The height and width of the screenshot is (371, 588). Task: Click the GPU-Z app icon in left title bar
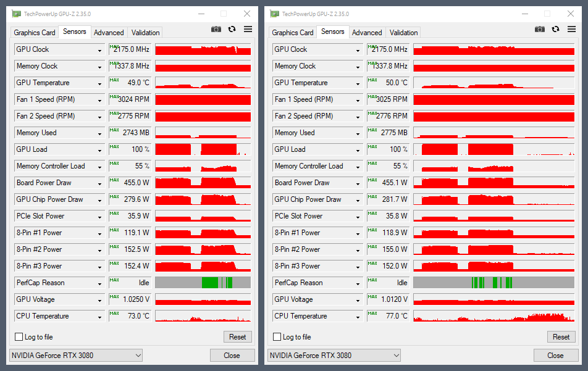click(x=16, y=14)
